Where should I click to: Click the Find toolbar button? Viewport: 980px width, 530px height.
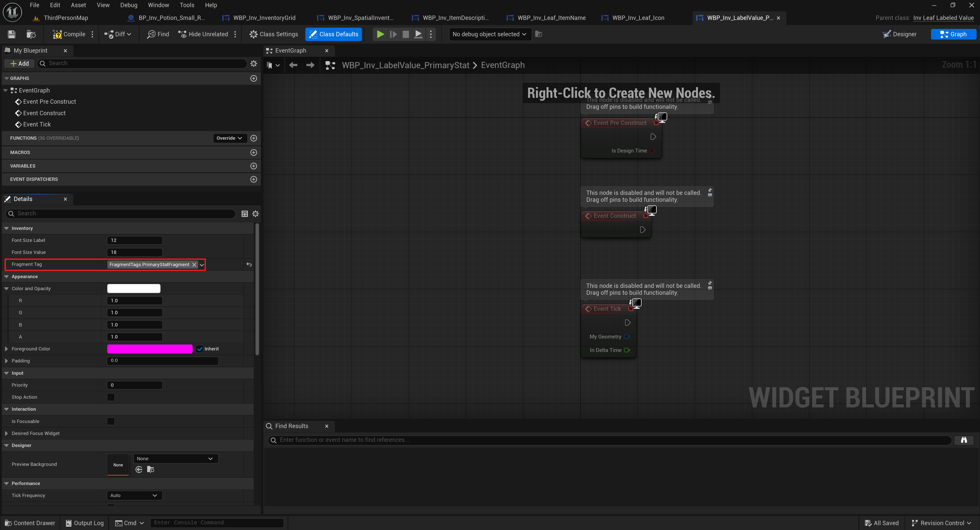[158, 34]
